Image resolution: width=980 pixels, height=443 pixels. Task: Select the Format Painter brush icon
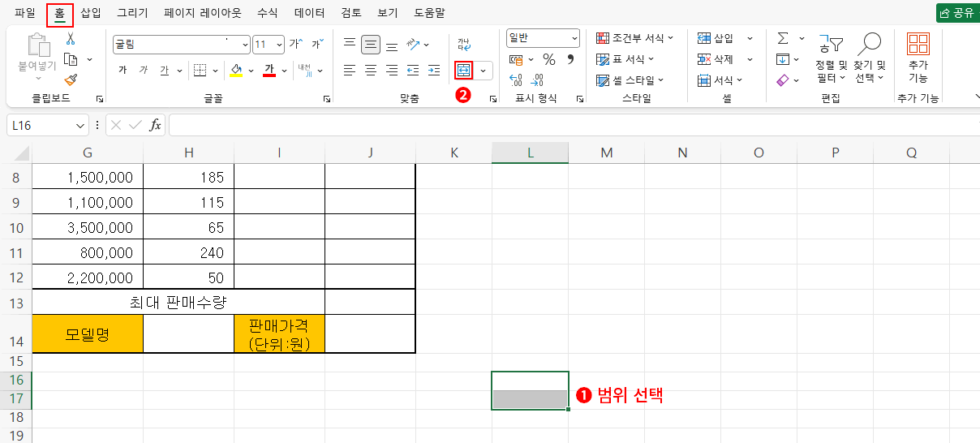click(71, 80)
